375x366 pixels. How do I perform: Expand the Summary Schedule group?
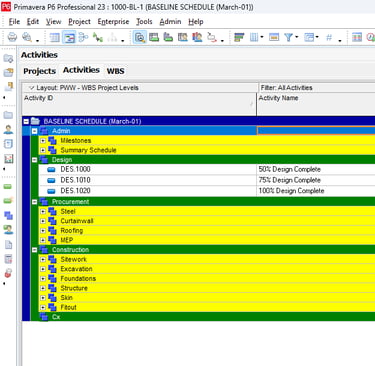pos(43,150)
